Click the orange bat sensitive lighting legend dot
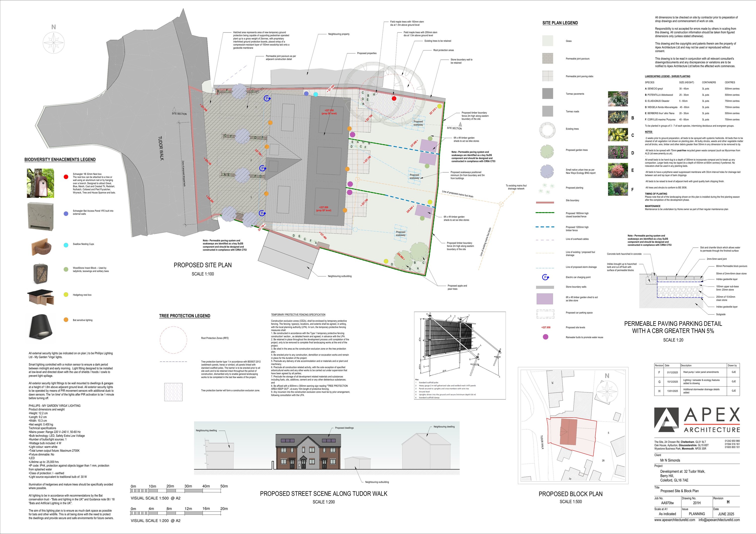 point(66,320)
